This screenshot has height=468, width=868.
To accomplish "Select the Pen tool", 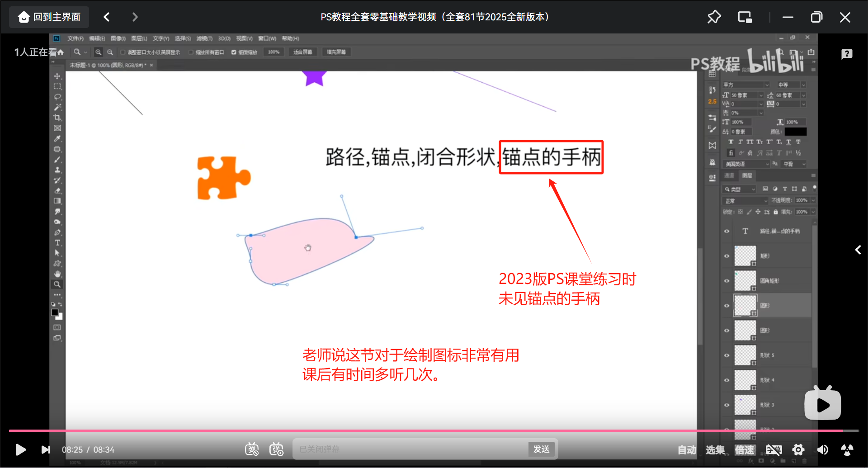I will [57, 232].
